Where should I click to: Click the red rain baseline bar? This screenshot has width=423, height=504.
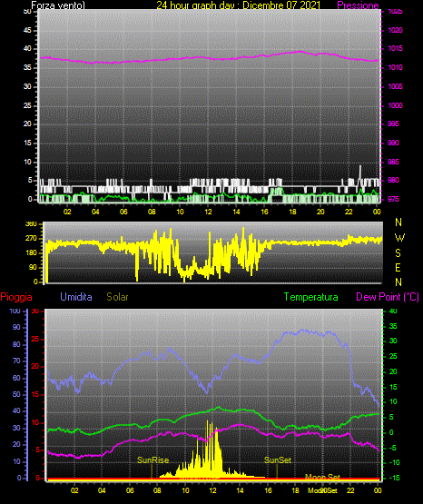coord(213,479)
